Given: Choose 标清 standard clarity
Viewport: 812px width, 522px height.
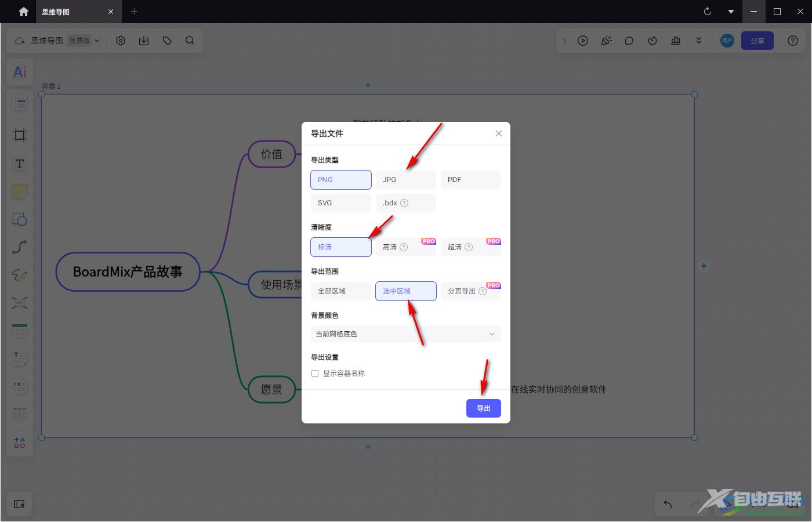Looking at the screenshot, I should coord(341,247).
